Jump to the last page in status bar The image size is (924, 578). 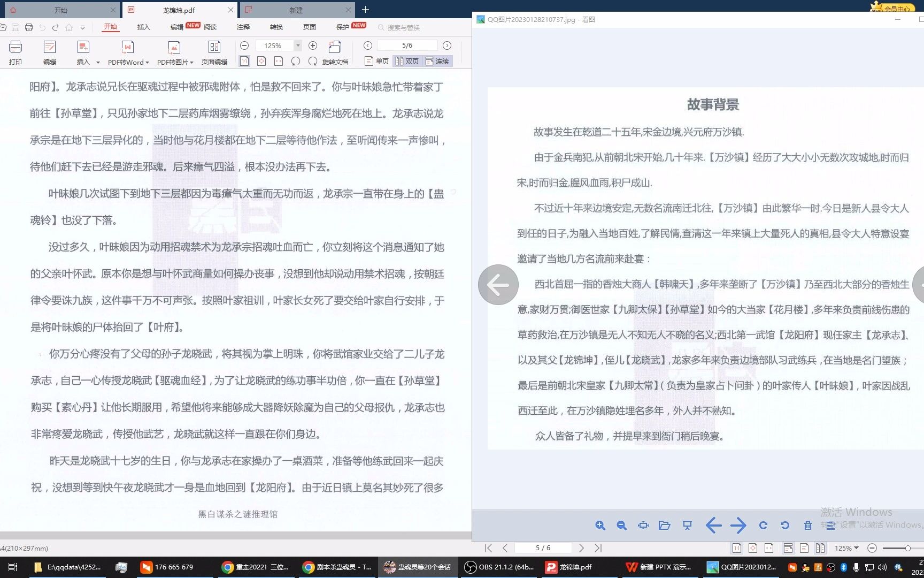[x=598, y=548]
